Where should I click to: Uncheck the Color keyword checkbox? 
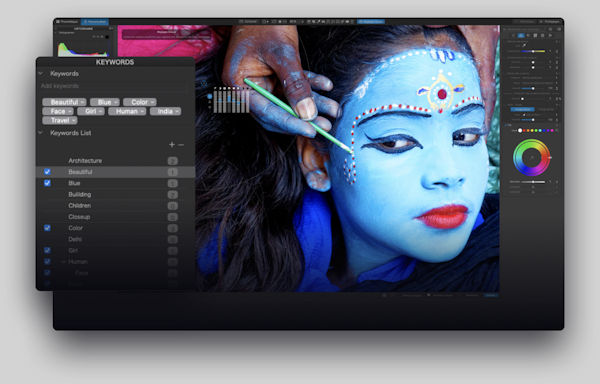click(x=47, y=228)
